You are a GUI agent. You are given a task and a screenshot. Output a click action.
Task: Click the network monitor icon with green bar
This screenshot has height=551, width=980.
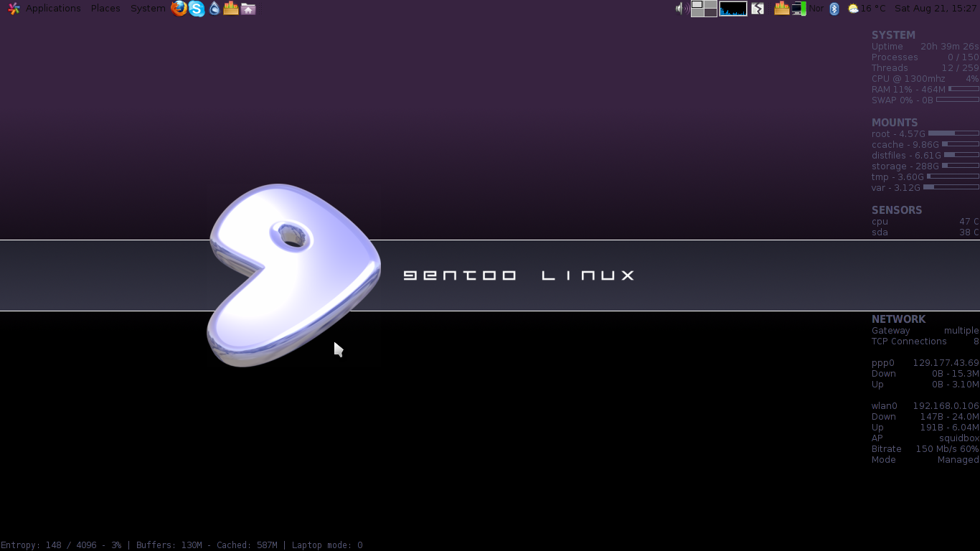tap(799, 9)
